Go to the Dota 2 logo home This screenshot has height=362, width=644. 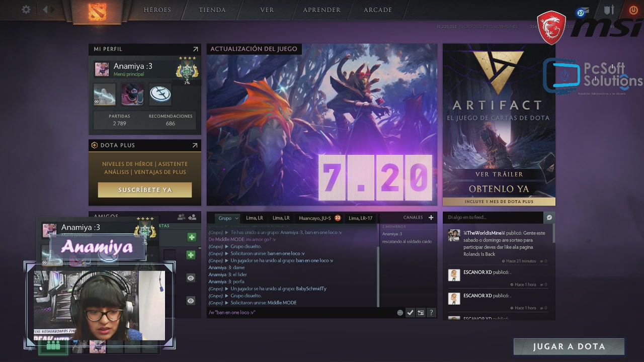coord(97,12)
